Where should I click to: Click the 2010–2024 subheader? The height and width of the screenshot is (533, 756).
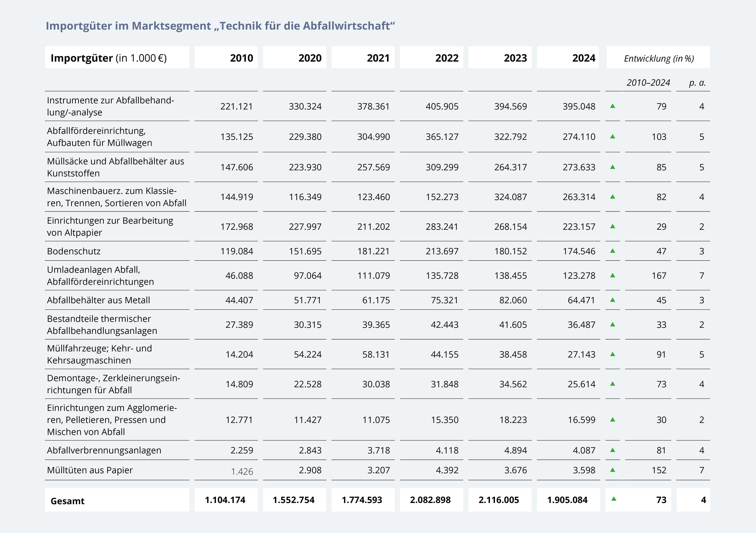pyautogui.click(x=648, y=83)
